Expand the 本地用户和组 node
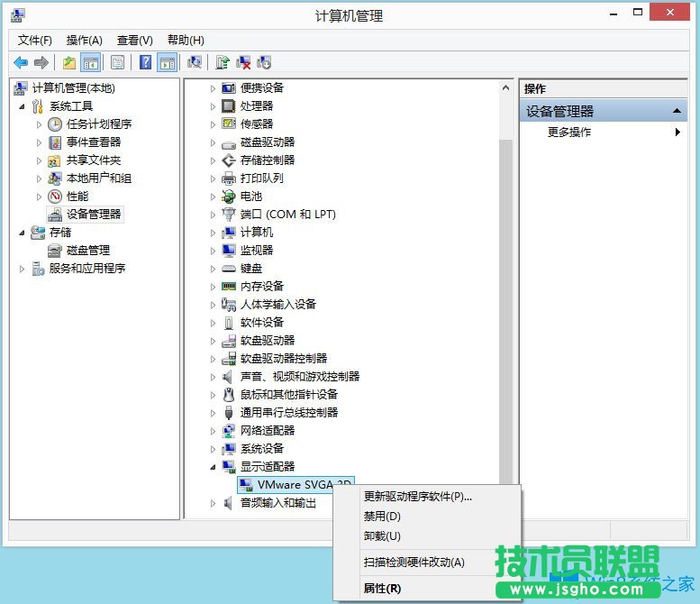The image size is (700, 604). (x=39, y=178)
